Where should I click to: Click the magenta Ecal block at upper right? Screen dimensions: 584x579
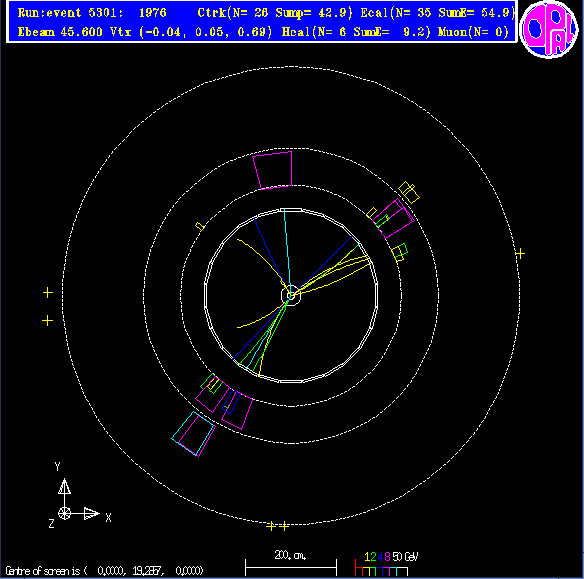393,219
